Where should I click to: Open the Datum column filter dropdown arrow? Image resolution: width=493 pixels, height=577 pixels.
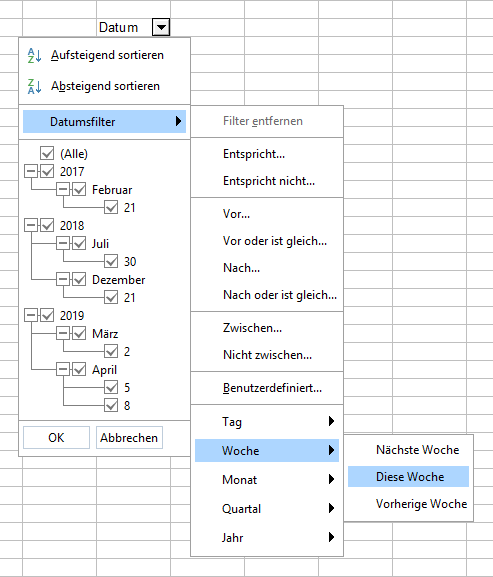161,27
